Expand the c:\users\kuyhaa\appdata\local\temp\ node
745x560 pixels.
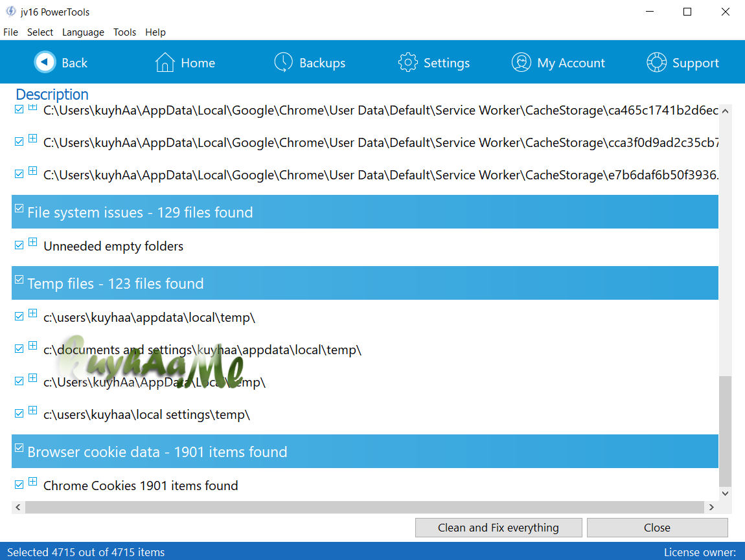click(x=33, y=313)
